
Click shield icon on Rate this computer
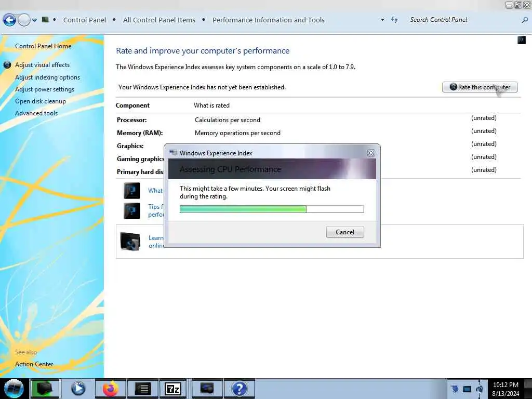tap(453, 87)
